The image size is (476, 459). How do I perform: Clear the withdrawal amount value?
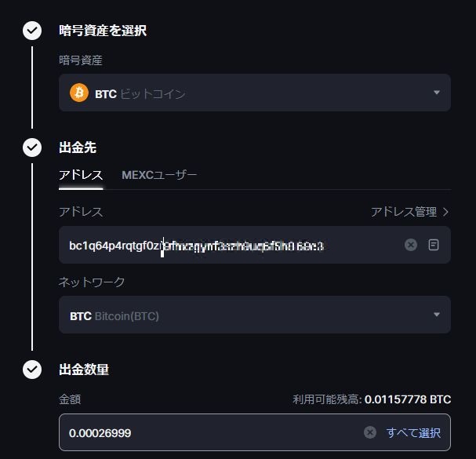[370, 432]
